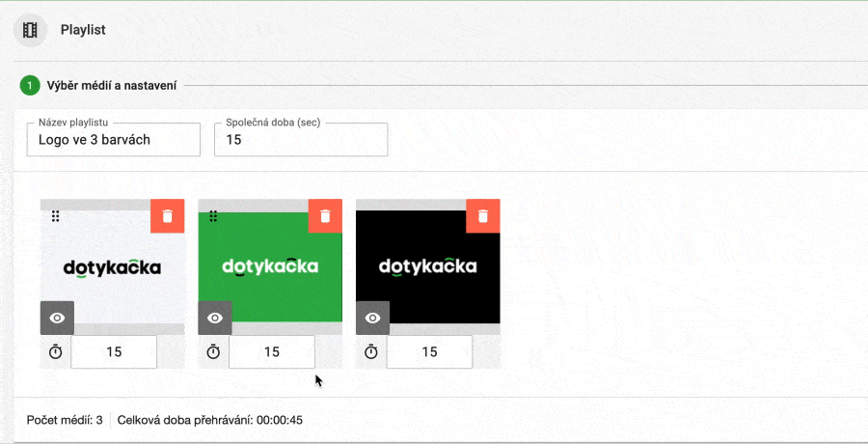This screenshot has width=868, height=444.
Task: Preview green logo with eye icon
Action: click(215, 318)
